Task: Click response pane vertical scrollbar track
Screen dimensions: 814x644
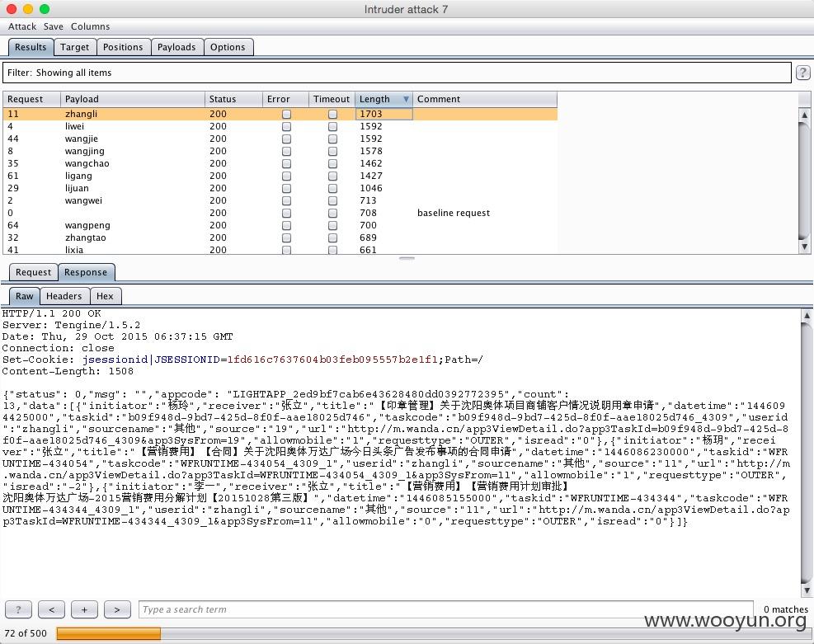Action: (x=807, y=453)
